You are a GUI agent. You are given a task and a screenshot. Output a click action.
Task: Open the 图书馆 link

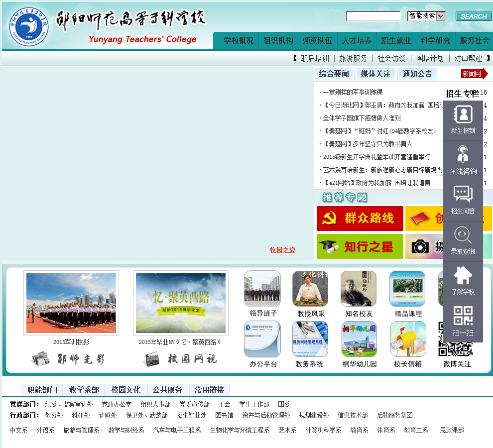[x=224, y=415]
